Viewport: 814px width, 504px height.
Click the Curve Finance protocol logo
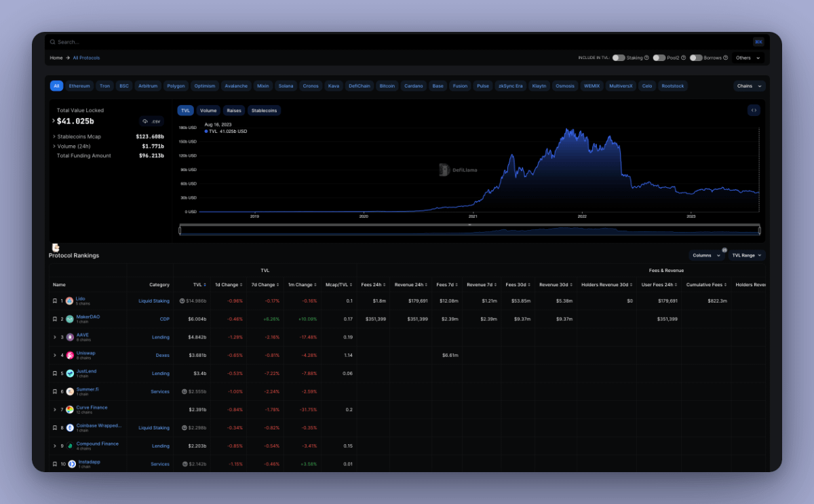tap(69, 410)
